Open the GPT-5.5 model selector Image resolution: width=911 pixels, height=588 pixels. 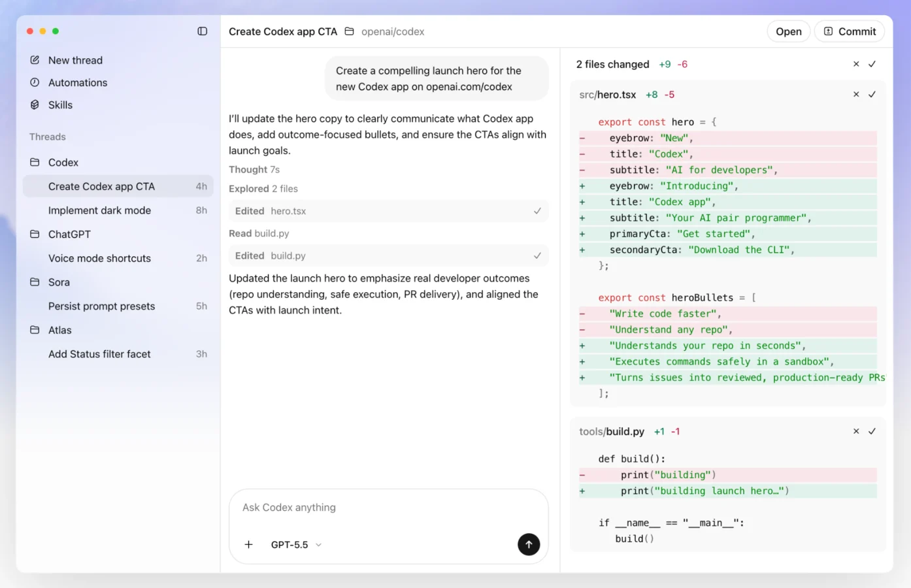point(296,545)
